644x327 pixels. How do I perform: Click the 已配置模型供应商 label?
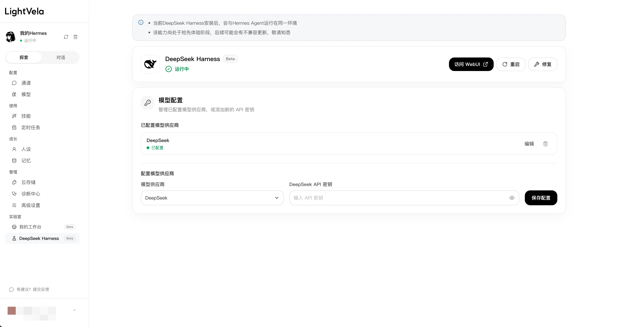160,125
